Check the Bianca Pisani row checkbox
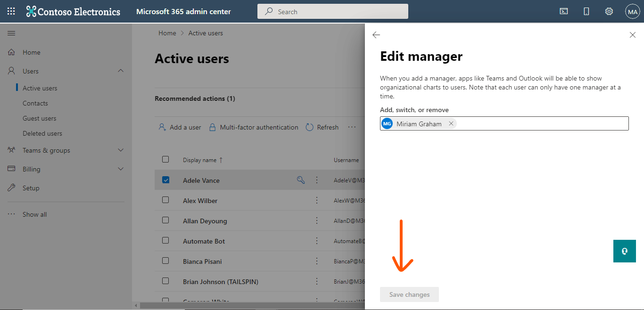The image size is (644, 310). [165, 261]
